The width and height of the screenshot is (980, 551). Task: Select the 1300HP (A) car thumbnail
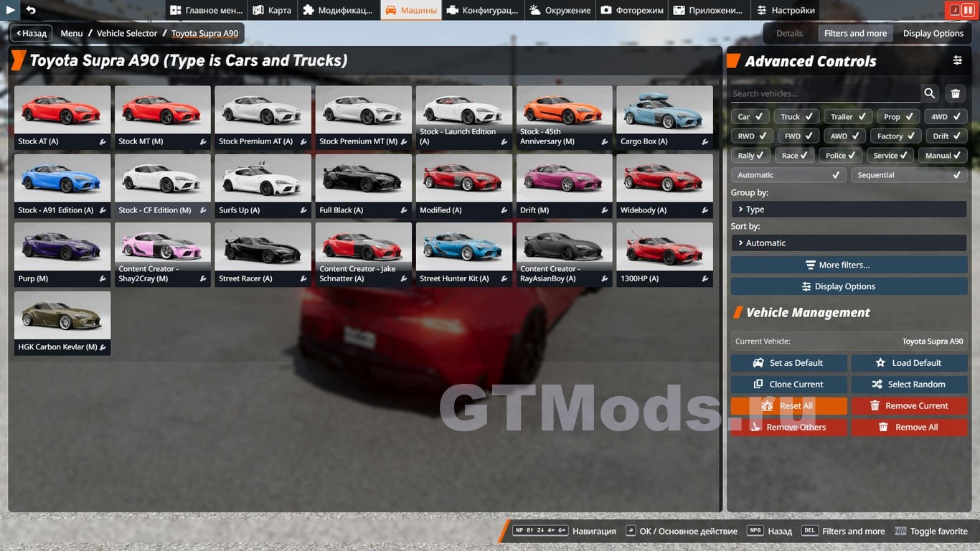pos(664,248)
